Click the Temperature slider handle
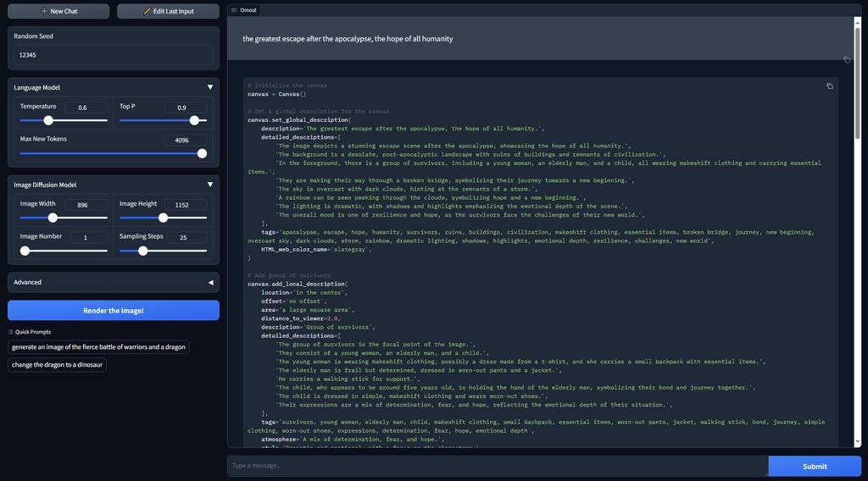The height and width of the screenshot is (481, 868). tap(48, 120)
